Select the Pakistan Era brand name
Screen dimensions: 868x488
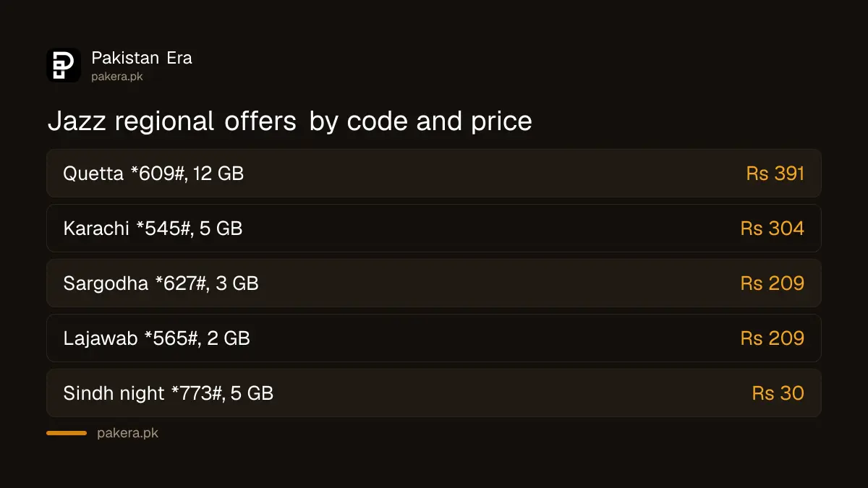coord(142,58)
